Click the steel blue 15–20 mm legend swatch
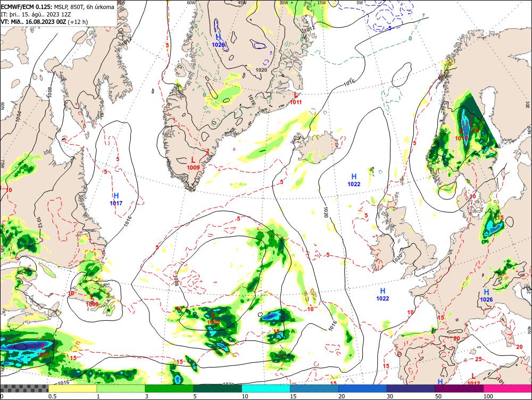The height and width of the screenshot is (400, 532). (314, 388)
